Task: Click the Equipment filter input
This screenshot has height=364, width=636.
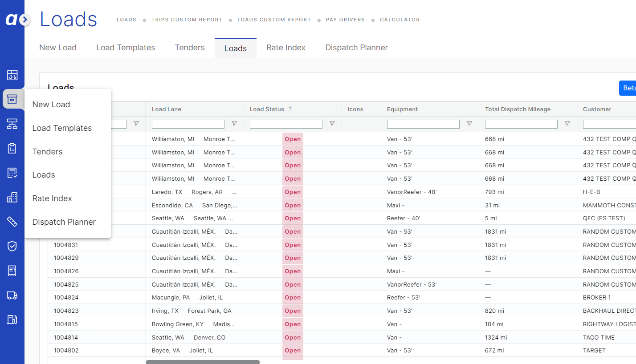Action: point(423,124)
